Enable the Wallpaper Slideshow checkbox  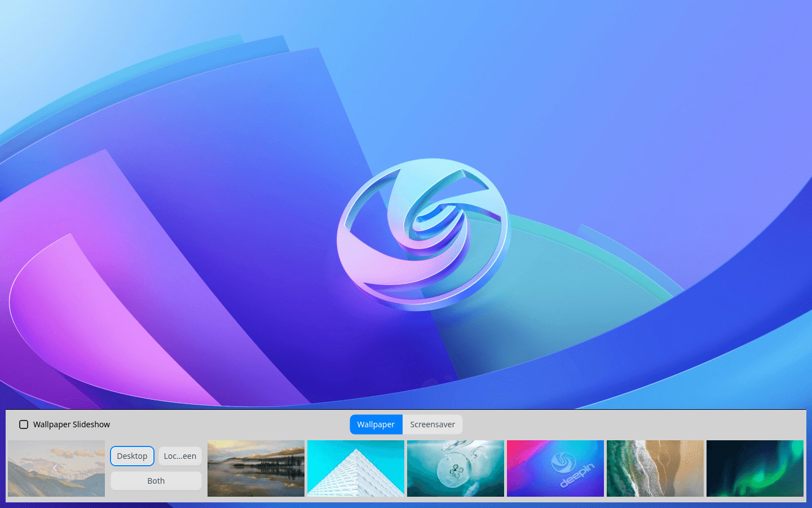[24, 424]
